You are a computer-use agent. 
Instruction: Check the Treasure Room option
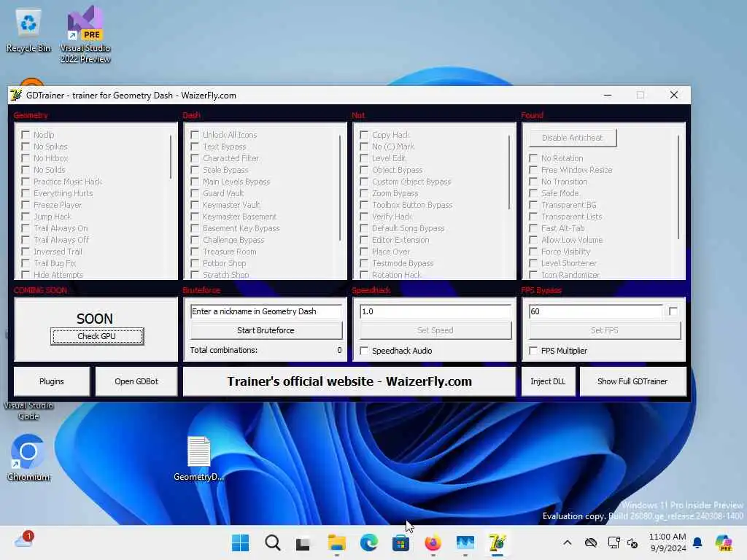[195, 252]
